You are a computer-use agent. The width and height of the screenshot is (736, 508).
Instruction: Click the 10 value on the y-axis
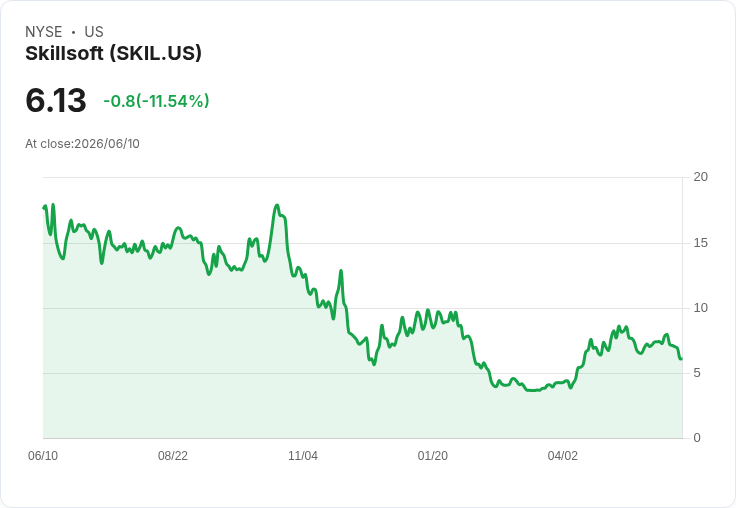[x=701, y=308]
